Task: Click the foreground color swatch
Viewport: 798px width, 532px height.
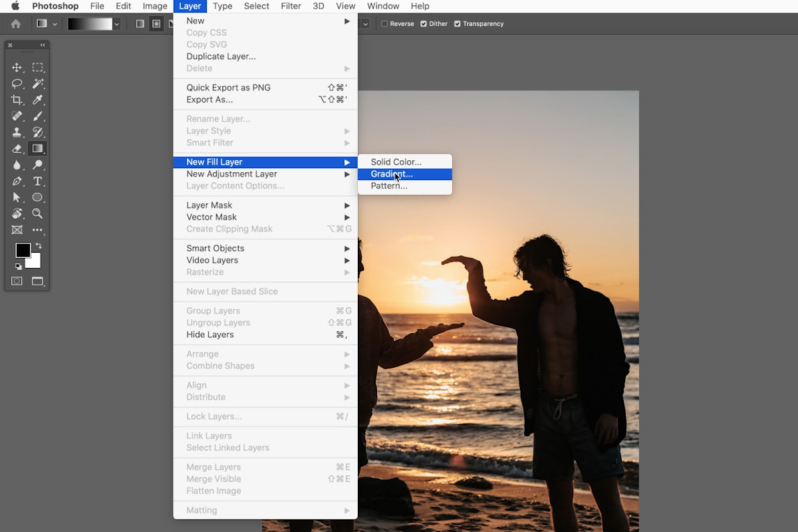Action: click(x=22, y=251)
